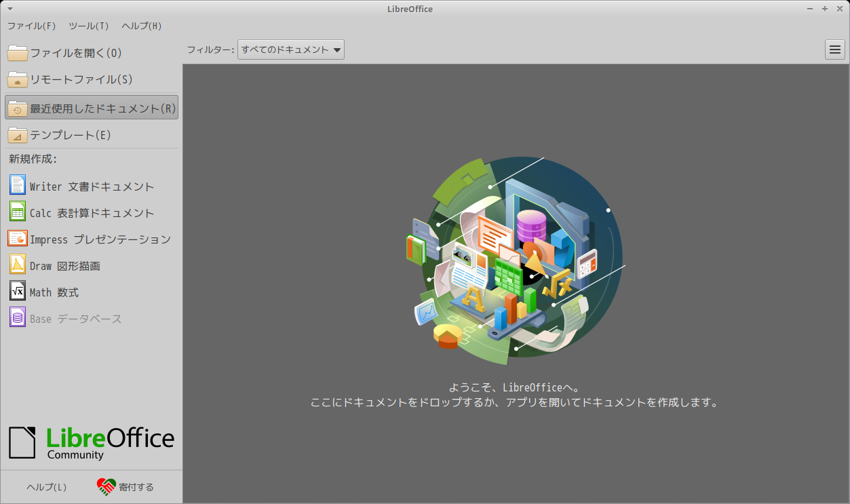Image resolution: width=850 pixels, height=504 pixels.
Task: Open the ヘルプ(H) menu
Action: [x=142, y=26]
